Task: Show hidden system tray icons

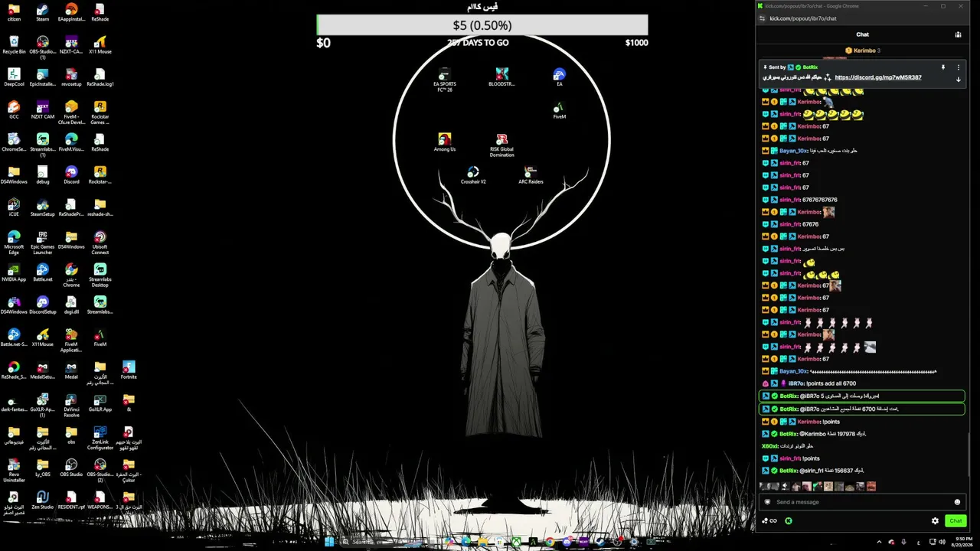Action: 878,542
